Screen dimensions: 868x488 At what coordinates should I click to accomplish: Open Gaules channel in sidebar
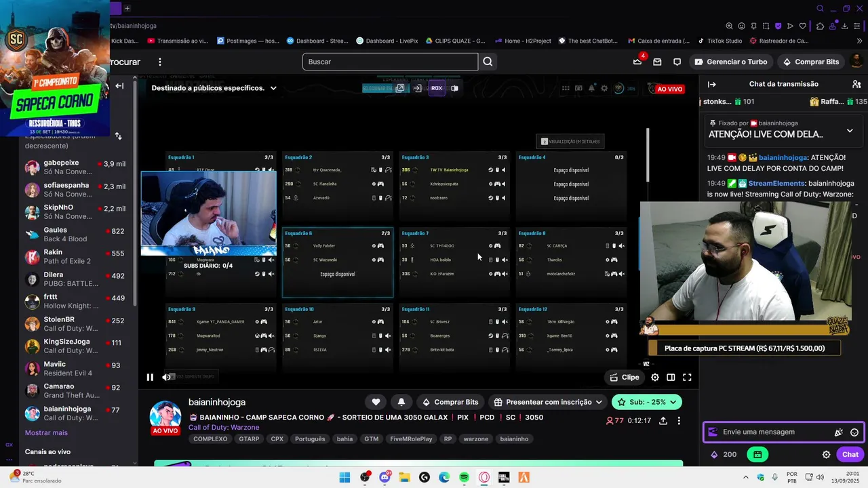75,235
